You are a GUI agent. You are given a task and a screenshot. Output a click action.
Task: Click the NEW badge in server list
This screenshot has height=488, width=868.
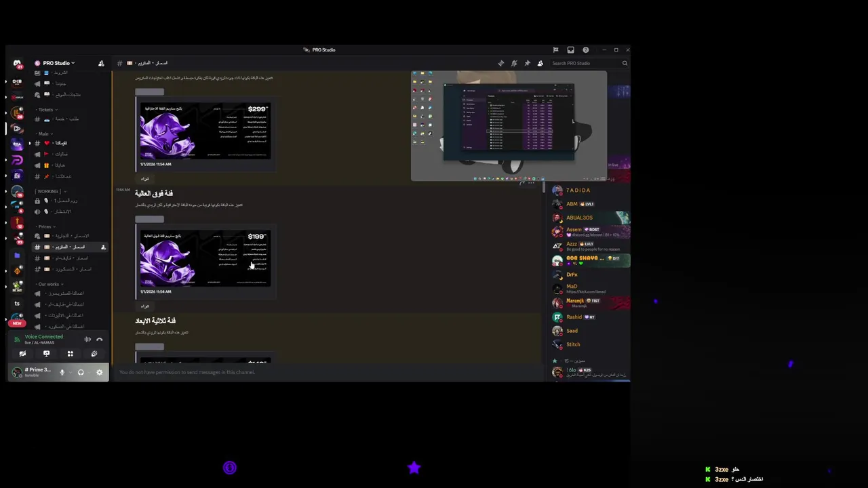pos(17,323)
